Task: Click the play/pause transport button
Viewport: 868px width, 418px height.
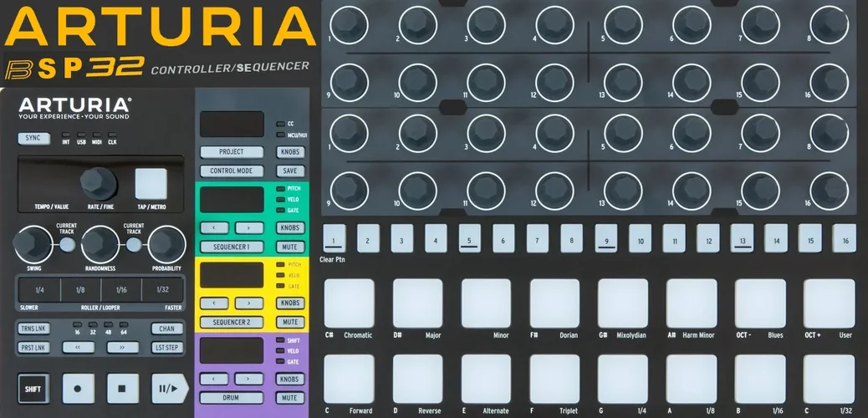Action: [x=170, y=389]
